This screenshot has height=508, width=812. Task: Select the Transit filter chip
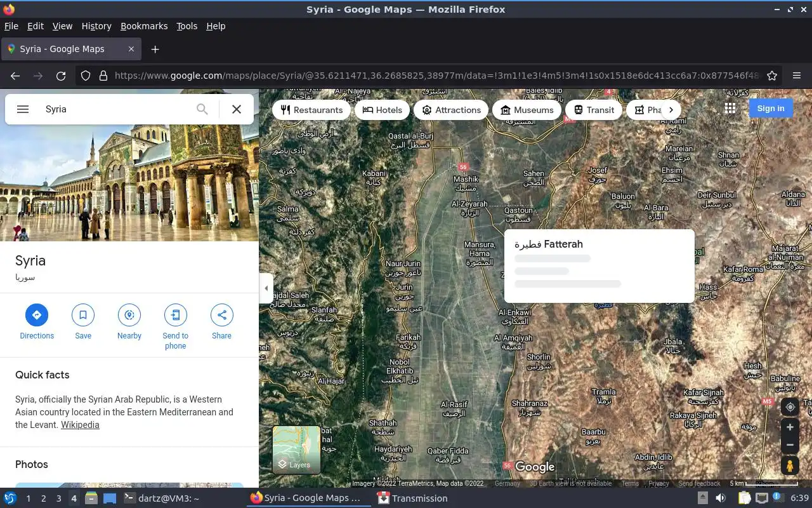click(x=594, y=110)
